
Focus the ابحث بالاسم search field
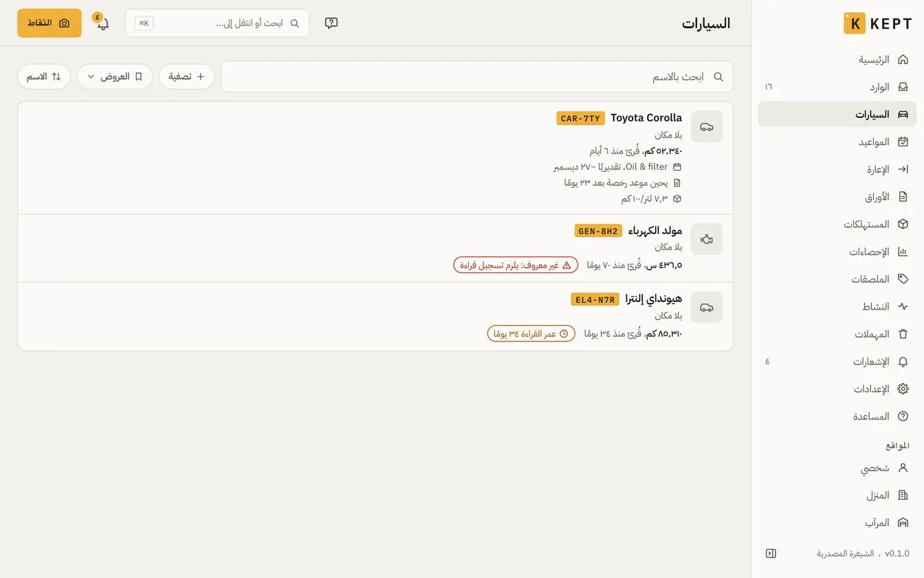click(x=477, y=76)
